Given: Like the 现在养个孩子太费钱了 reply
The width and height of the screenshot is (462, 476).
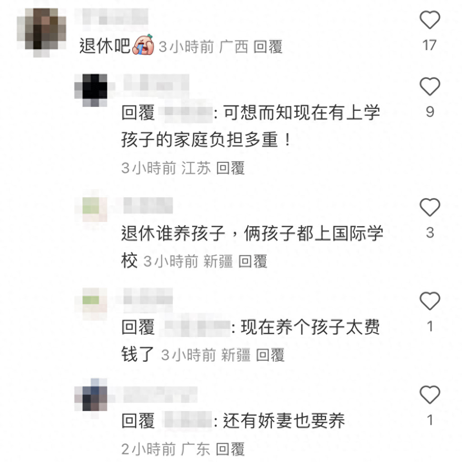Looking at the screenshot, I should [430, 301].
